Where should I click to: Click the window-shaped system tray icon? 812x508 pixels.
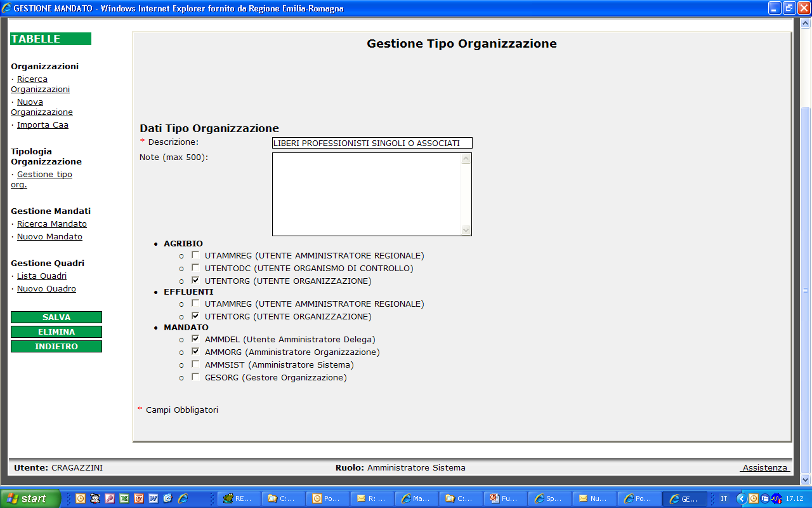[765, 498]
